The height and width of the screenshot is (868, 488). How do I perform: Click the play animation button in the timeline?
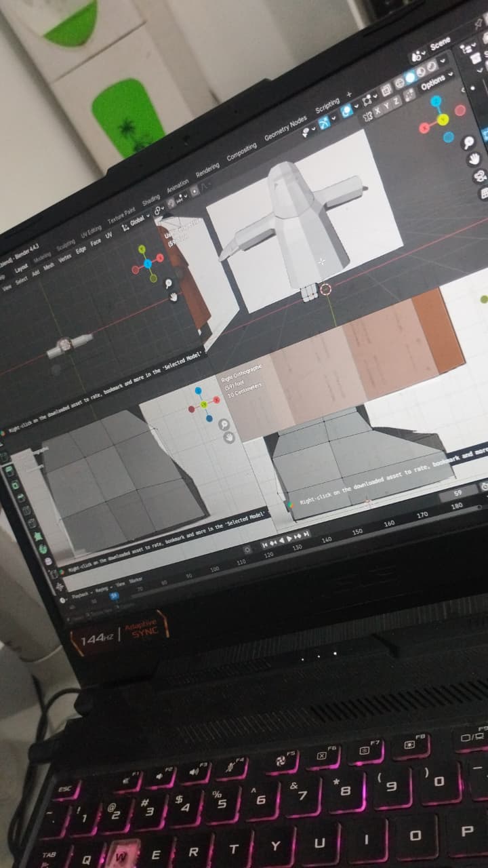pos(290,537)
